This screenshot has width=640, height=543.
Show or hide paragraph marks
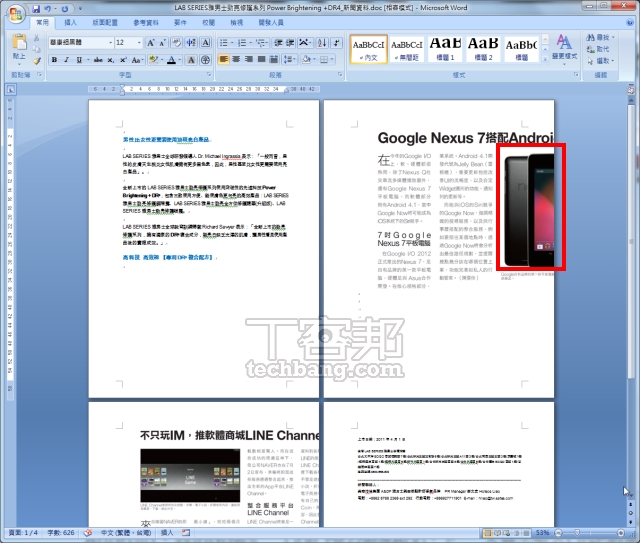337,42
